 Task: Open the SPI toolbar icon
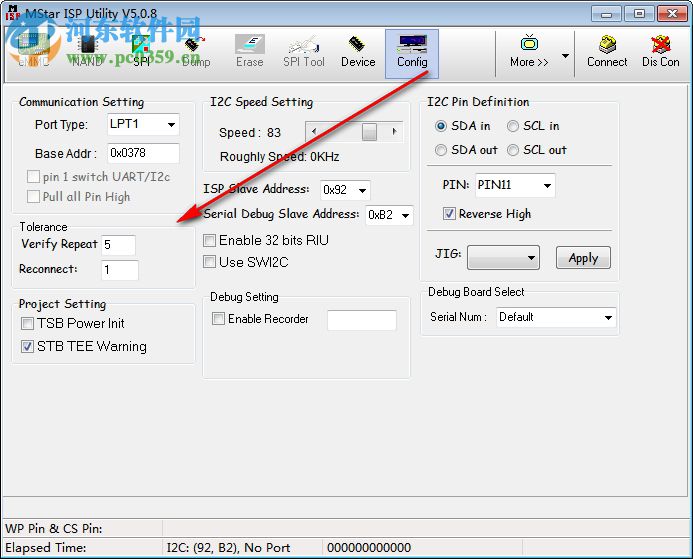[141, 51]
